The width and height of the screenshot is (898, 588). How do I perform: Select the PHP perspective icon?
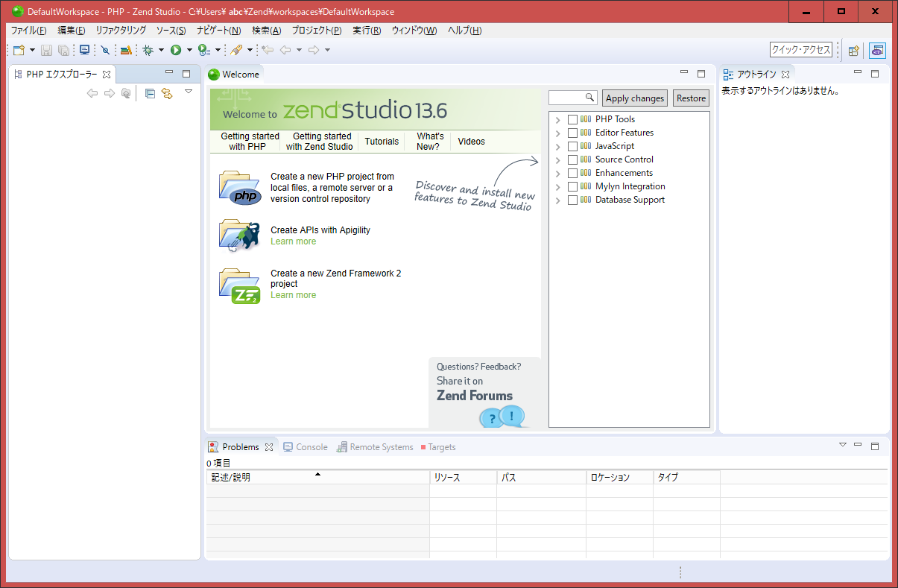pyautogui.click(x=877, y=50)
